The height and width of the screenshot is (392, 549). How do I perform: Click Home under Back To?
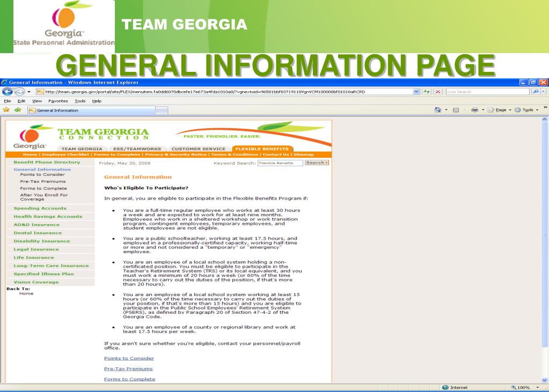coord(26,293)
